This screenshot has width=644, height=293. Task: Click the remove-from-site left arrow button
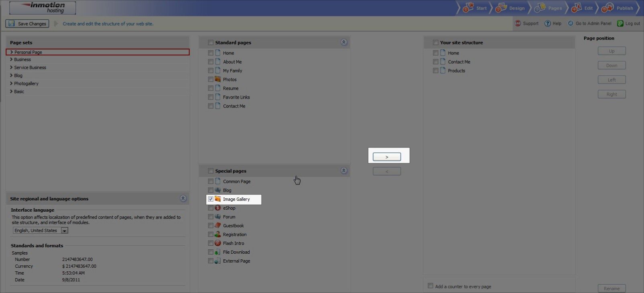click(387, 171)
